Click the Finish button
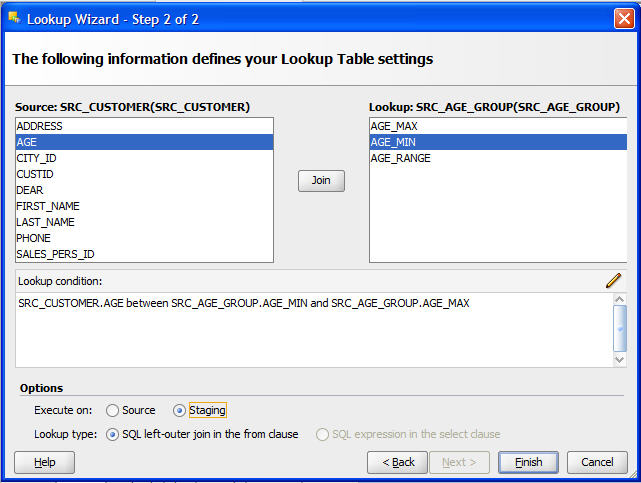Screen dimensions: 641x483 coord(528,463)
